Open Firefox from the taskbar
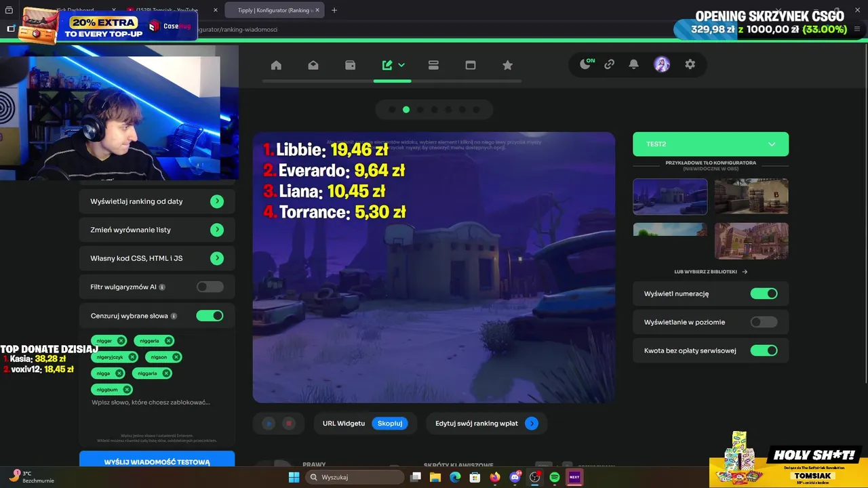The image size is (868, 488). [x=495, y=477]
